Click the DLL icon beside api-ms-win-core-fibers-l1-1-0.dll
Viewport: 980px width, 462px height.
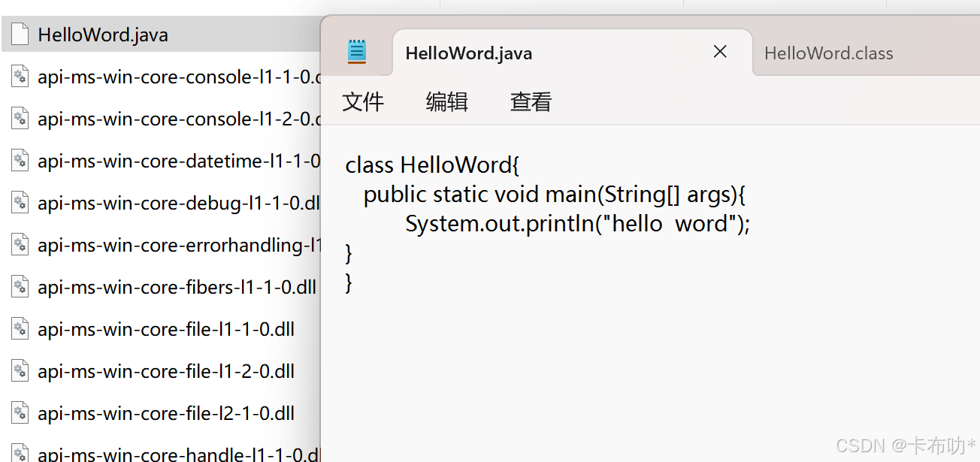coord(20,286)
